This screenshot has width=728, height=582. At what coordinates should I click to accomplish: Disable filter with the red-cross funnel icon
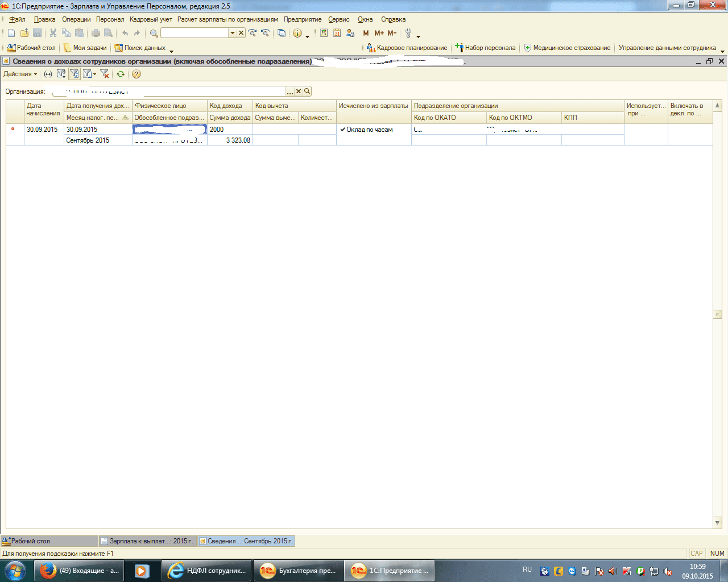pos(104,74)
